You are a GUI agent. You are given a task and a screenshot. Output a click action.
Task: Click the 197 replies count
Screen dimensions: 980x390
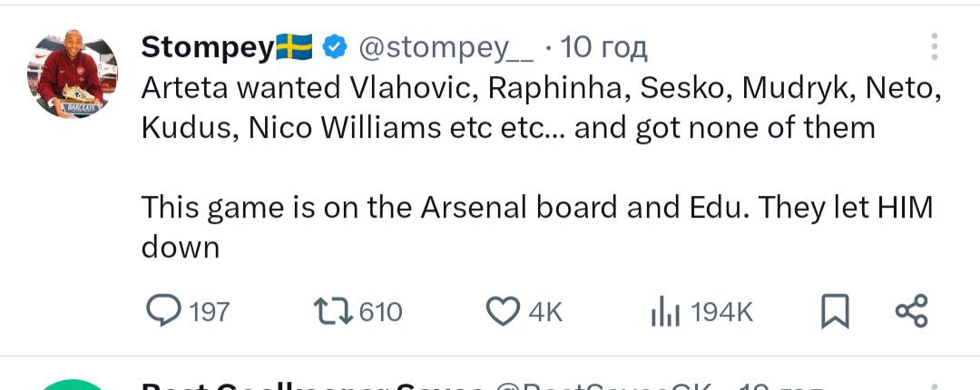[211, 312]
